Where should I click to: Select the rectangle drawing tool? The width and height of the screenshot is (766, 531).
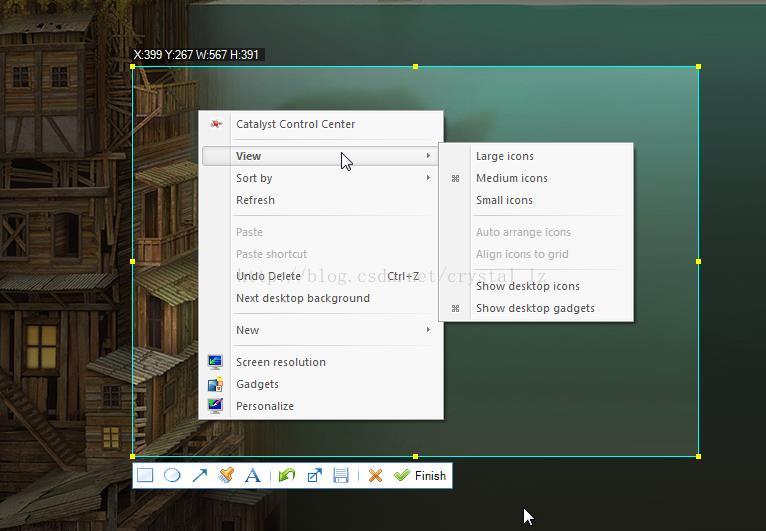145,475
